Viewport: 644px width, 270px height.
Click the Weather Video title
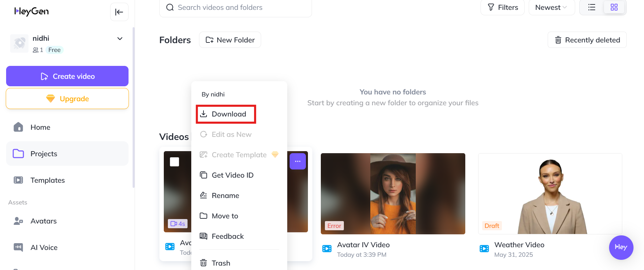coord(519,245)
